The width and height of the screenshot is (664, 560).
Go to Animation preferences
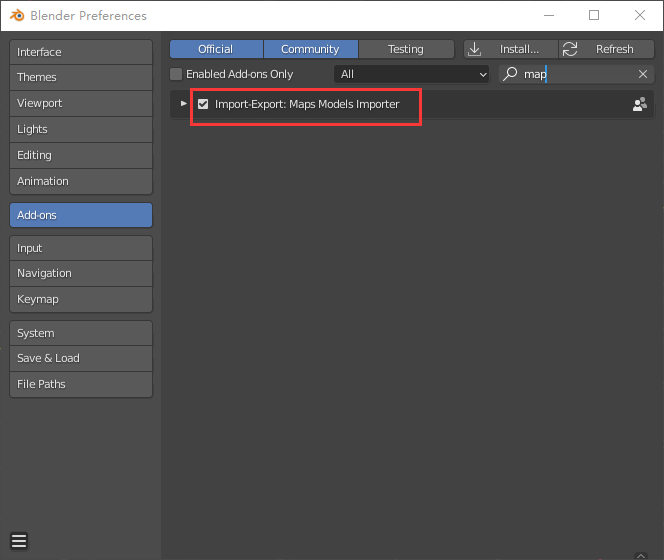(81, 181)
